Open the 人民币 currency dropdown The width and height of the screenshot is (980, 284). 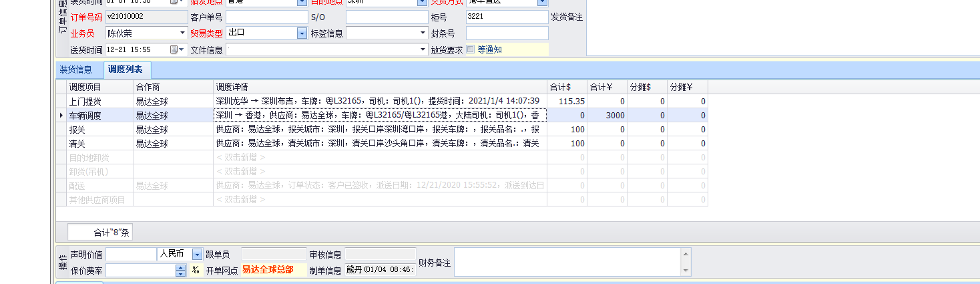pyautogui.click(x=197, y=254)
